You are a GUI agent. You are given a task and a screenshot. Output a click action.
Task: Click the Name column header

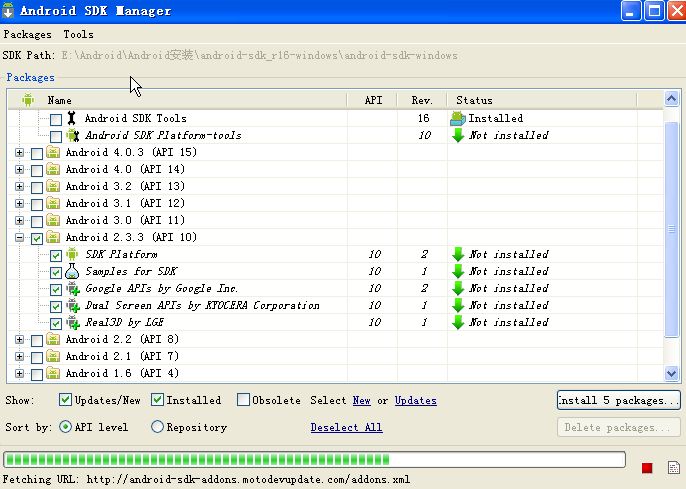[177, 100]
